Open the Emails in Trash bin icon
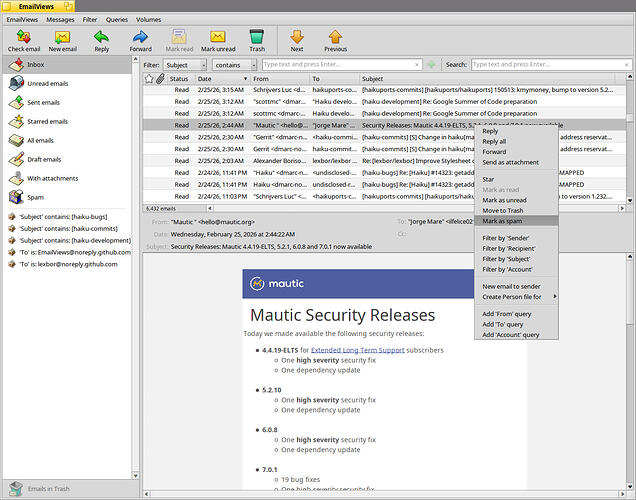 pyautogui.click(x=16, y=489)
